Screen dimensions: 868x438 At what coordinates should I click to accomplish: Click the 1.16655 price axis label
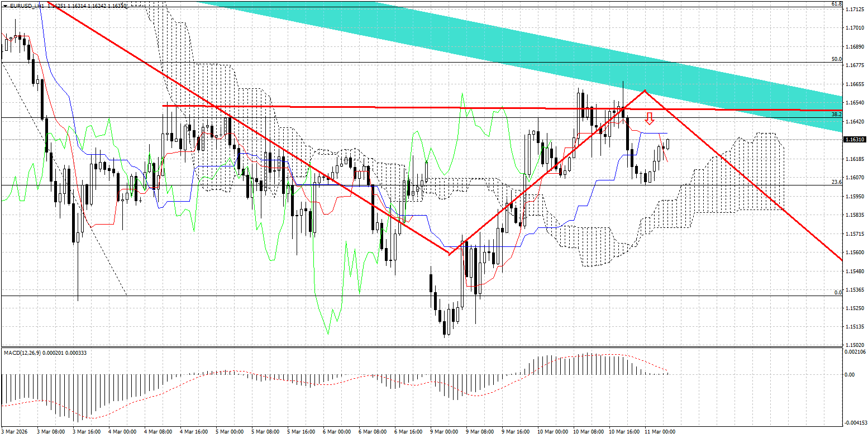[x=855, y=84]
